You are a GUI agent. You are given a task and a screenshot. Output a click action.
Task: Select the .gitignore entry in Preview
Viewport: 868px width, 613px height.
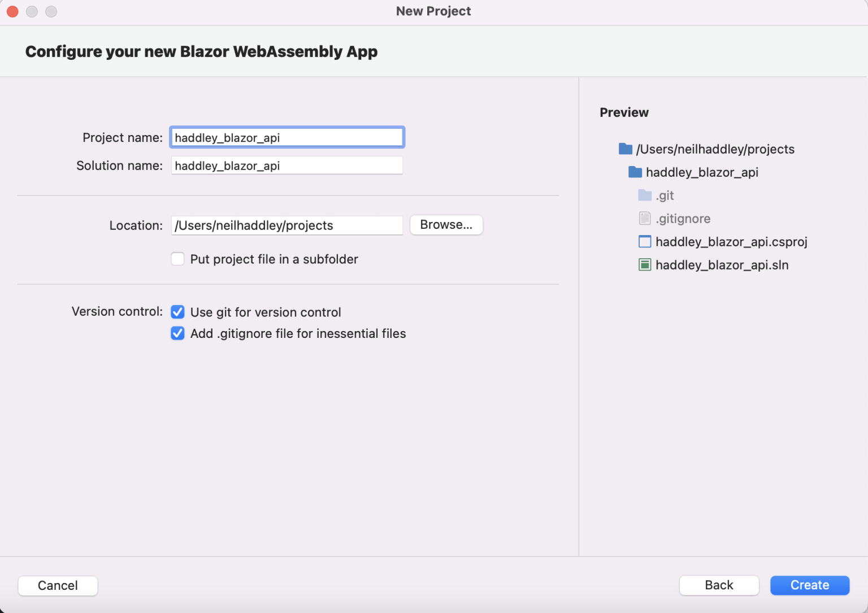pyautogui.click(x=683, y=219)
